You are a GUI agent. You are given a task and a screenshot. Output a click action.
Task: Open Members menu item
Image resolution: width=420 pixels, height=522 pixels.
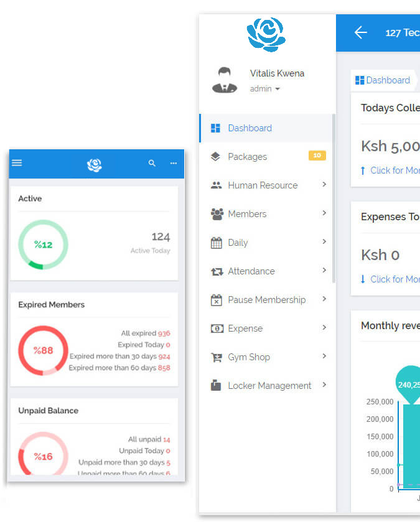[x=266, y=214]
